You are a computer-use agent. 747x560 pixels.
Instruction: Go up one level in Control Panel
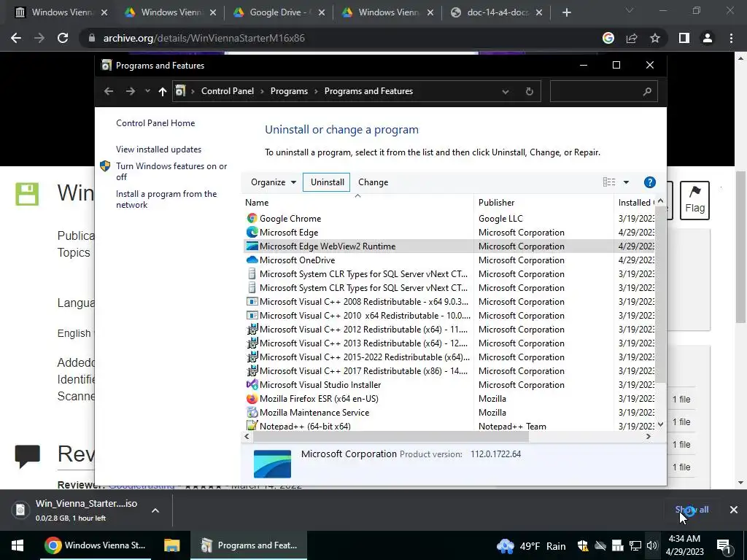click(x=163, y=91)
